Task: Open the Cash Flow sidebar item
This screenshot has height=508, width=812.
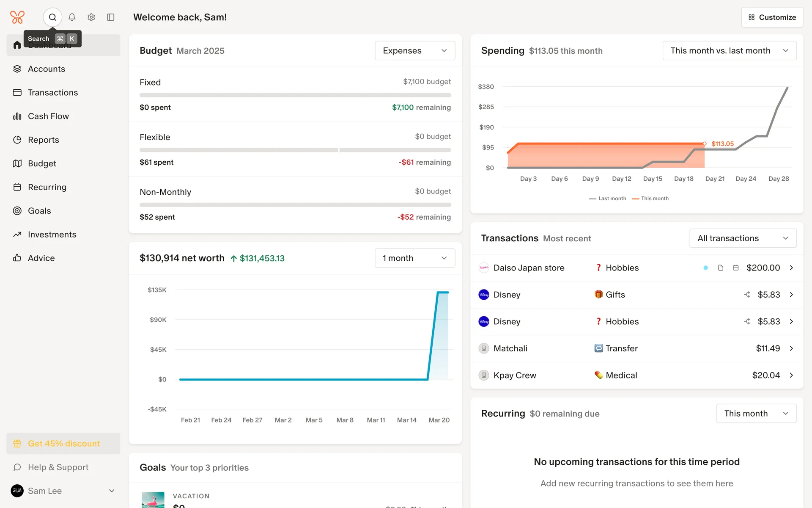Action: pos(48,116)
